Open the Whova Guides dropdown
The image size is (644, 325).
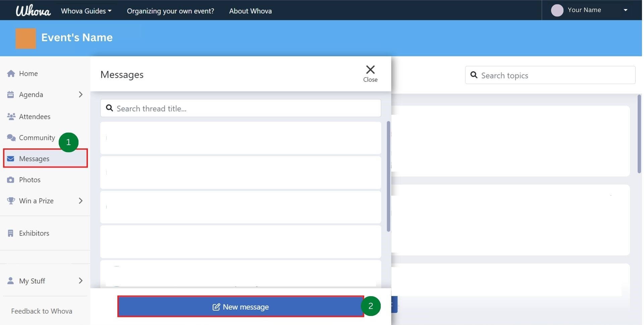(86, 11)
